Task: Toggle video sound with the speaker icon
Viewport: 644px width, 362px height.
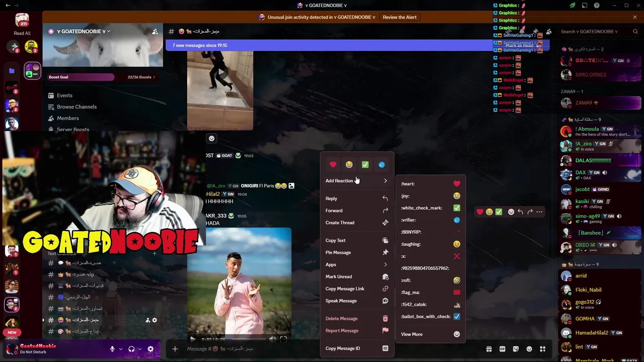Action: coord(272,339)
